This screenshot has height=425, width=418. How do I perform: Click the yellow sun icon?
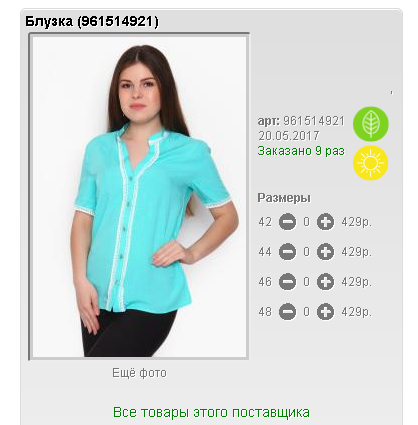point(371,163)
